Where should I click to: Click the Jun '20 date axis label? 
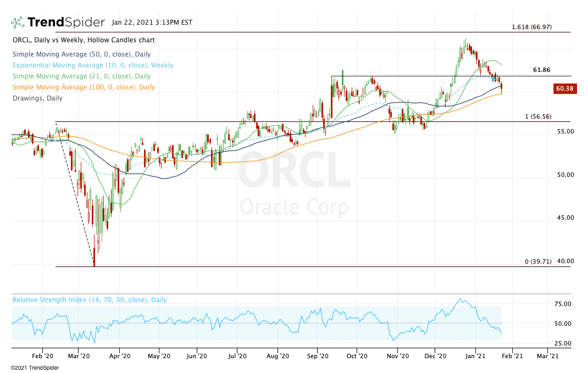[197, 356]
